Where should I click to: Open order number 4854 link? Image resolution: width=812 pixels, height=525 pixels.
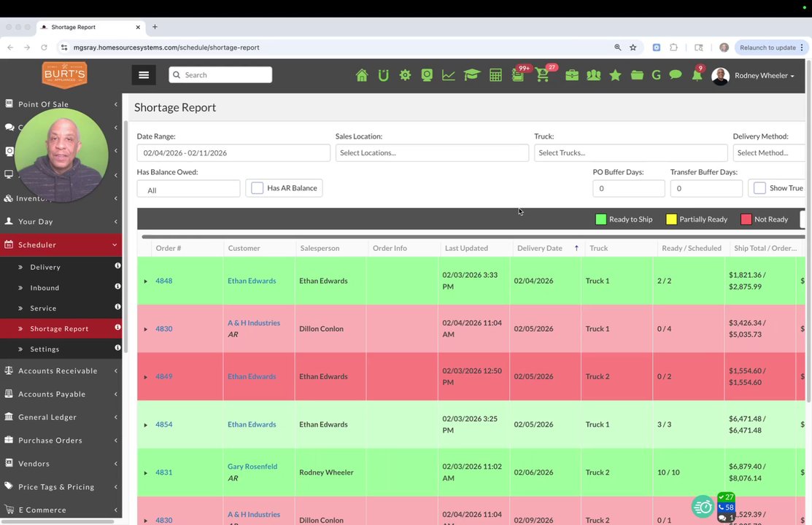[x=163, y=424]
